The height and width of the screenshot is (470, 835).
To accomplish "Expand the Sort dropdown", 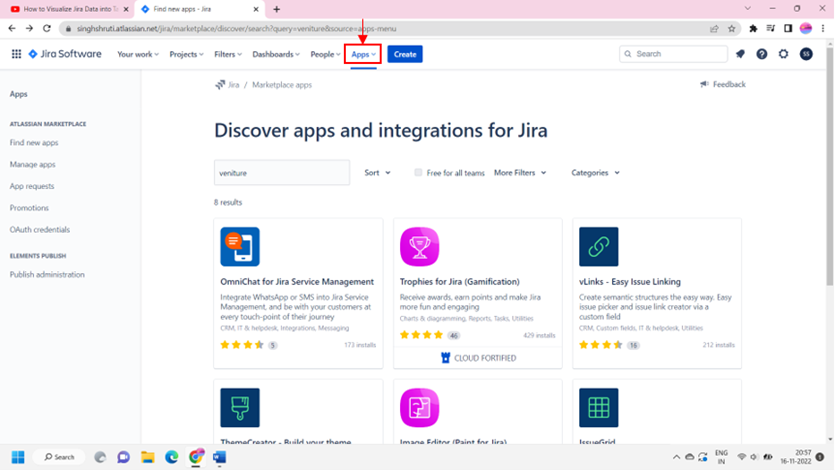I will [x=377, y=172].
